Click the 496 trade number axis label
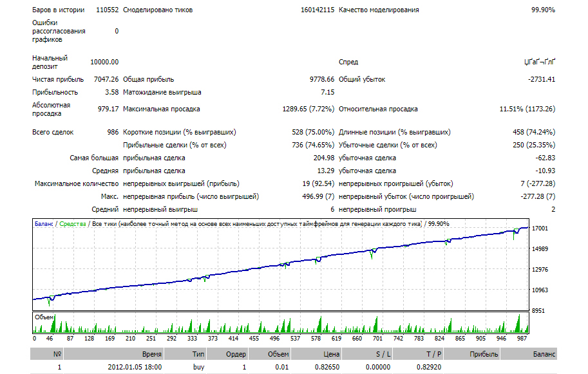Viewport: 588px width, 374px height. click(x=274, y=339)
